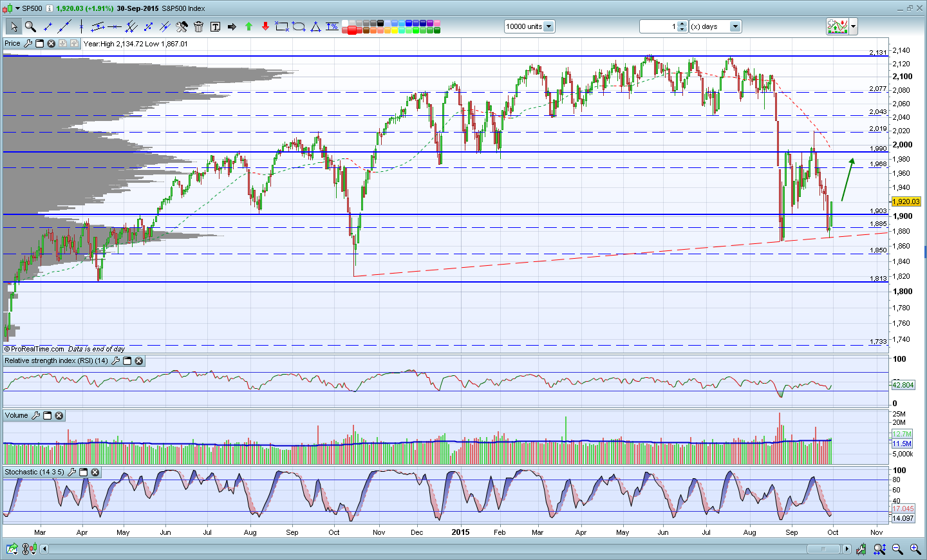This screenshot has width=927, height=560.
Task: Open Volume indicator wrench settings
Action: pyautogui.click(x=36, y=416)
